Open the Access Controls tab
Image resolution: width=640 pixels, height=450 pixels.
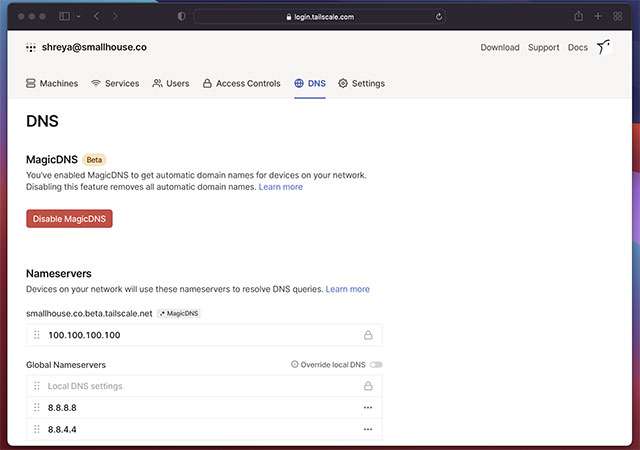241,84
